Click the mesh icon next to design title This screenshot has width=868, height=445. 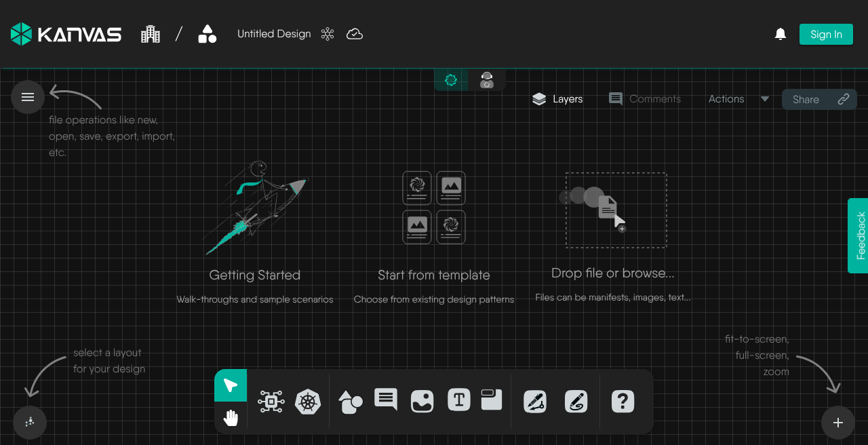point(328,34)
